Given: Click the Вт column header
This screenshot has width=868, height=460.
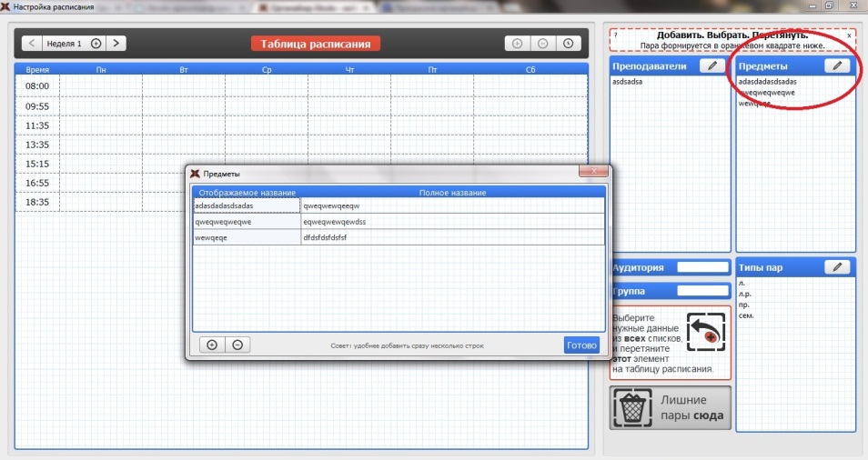Looking at the screenshot, I should coord(184,70).
